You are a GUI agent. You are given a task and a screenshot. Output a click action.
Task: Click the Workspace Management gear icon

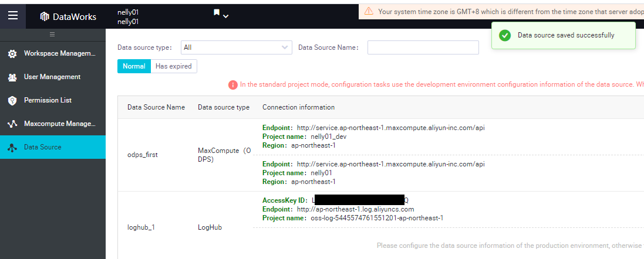[x=12, y=54]
